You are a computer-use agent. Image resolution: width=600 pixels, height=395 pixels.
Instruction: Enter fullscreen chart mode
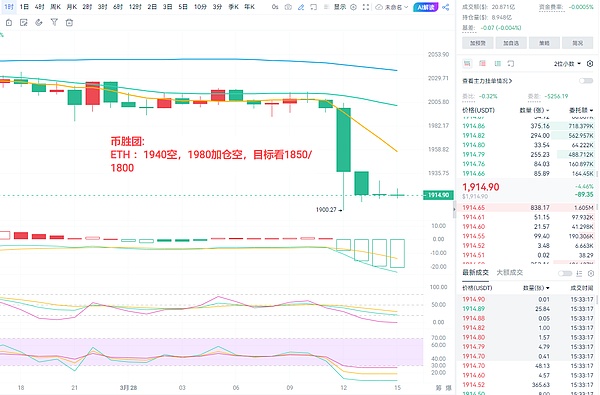(x=366, y=7)
